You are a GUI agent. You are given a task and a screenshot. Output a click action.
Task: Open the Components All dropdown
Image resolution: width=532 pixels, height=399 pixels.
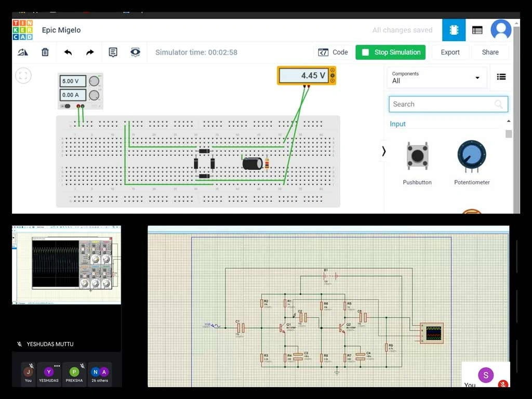(436, 78)
